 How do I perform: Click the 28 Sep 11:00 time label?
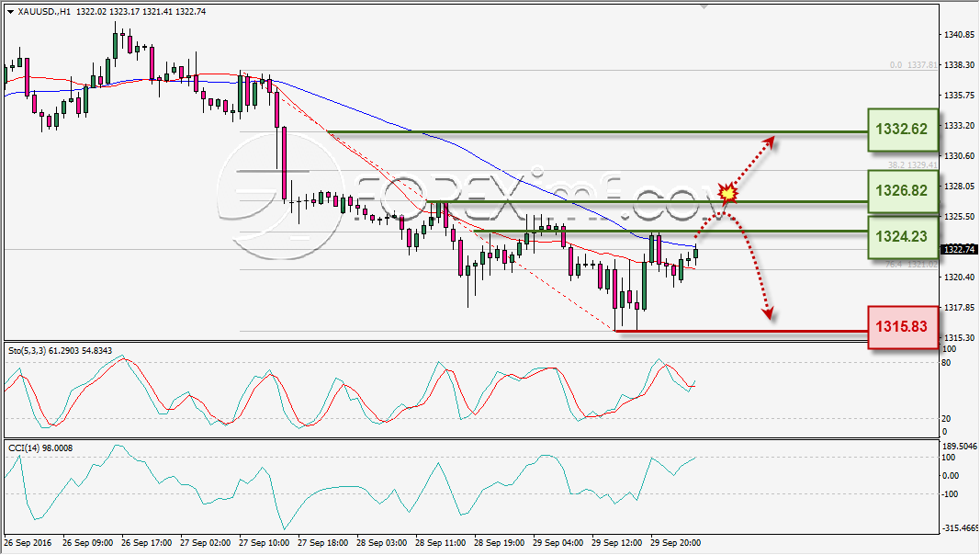pos(441,542)
